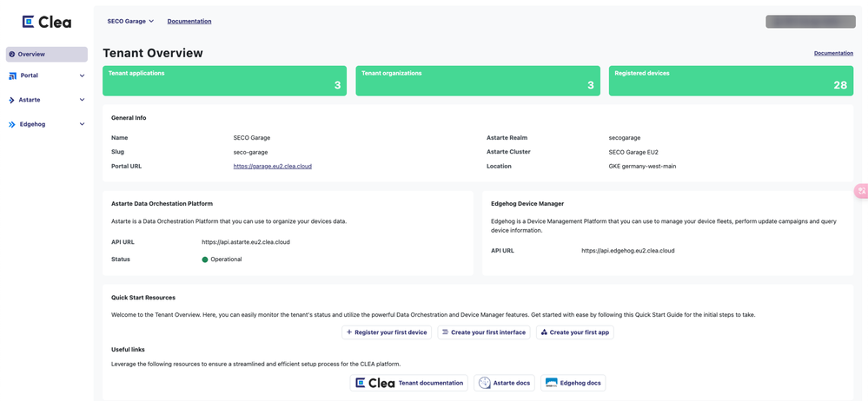This screenshot has height=401, width=868.
Task: Click the Portal sidebar icon
Action: coord(12,76)
